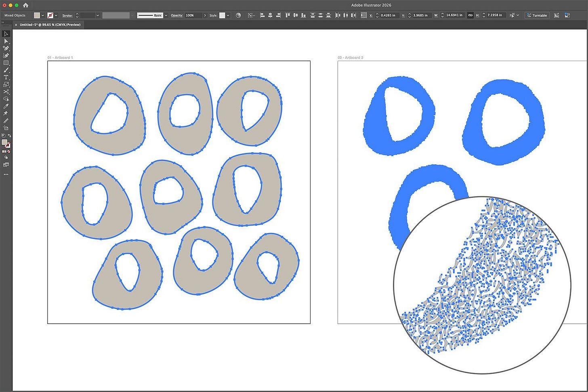Click the Home icon in the menu bar
This screenshot has height=392, width=588.
click(25, 5)
